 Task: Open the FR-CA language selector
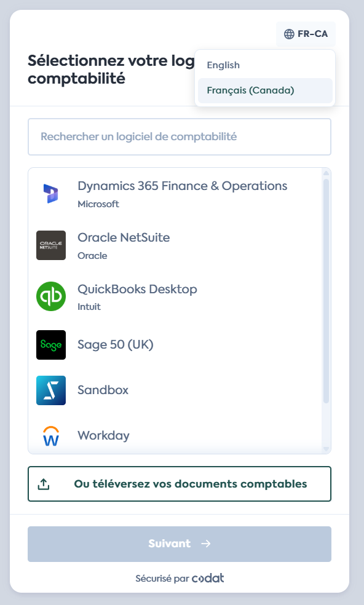(x=306, y=34)
